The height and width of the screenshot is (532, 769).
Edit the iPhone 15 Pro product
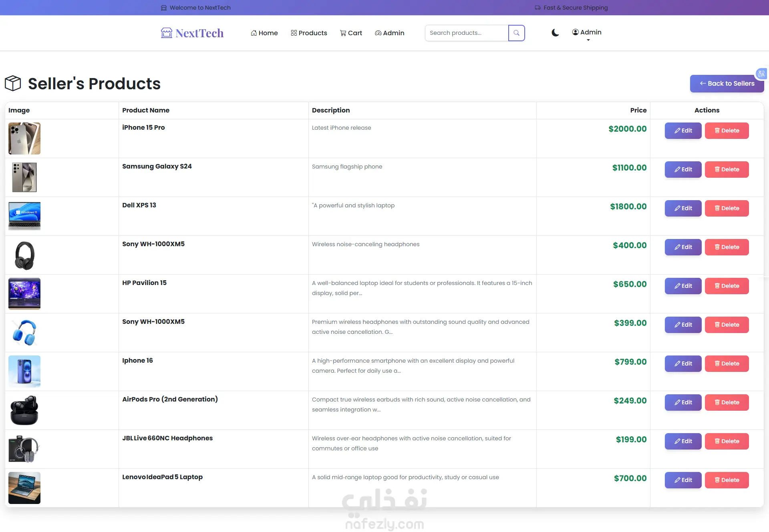pos(683,130)
